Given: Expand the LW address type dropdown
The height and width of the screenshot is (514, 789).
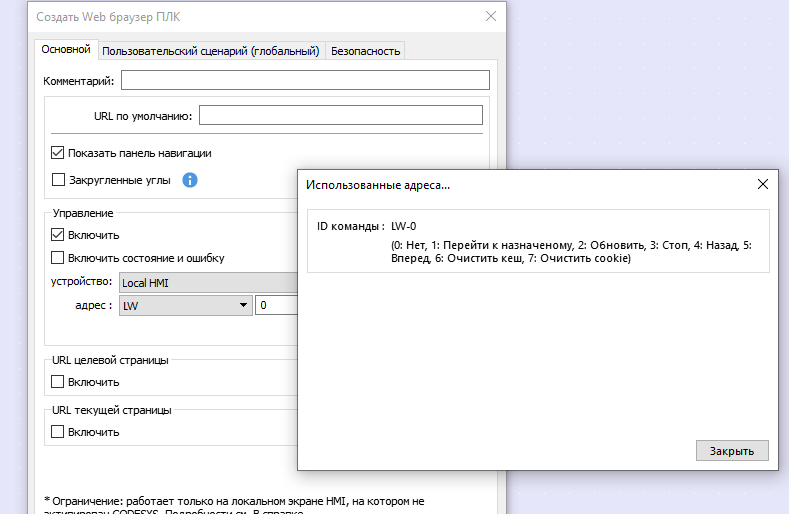Looking at the screenshot, I should (186, 305).
